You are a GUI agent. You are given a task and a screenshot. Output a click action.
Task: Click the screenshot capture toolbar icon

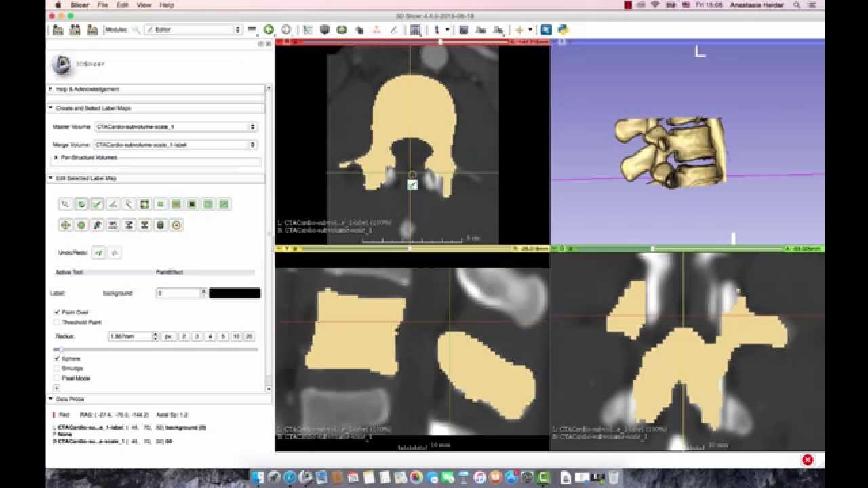[464, 30]
